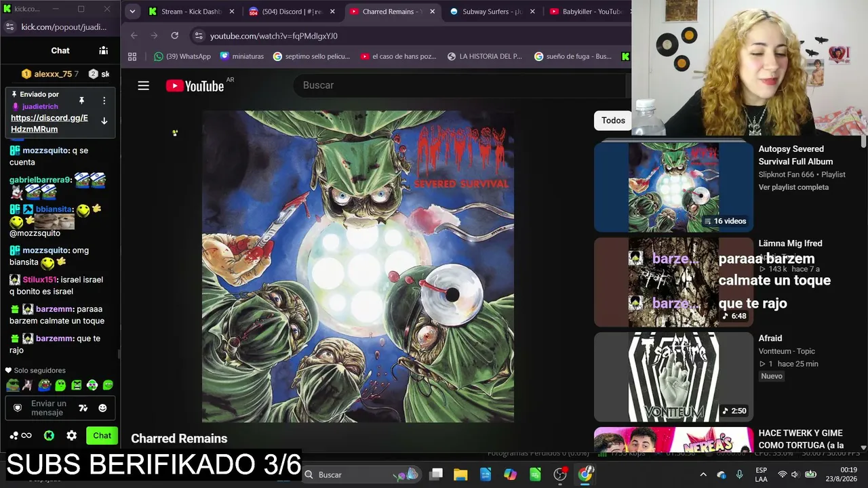Viewport: 868px width, 488px height.
Task: Open the Autopsy Severed Survival Full Album title
Action: [x=795, y=155]
